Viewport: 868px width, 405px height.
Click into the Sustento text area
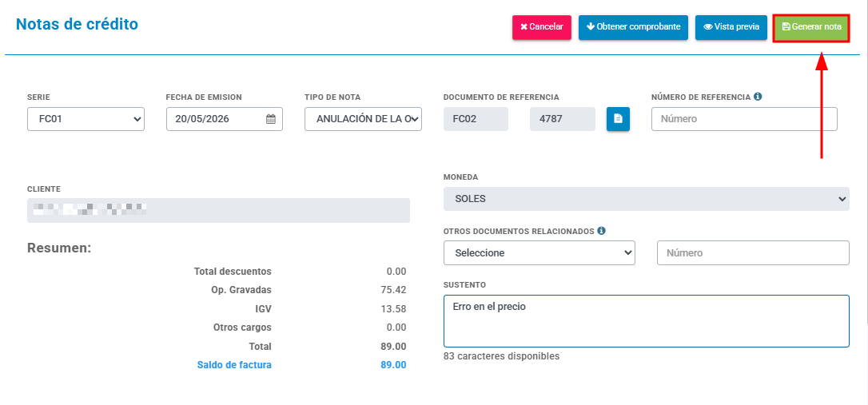point(646,321)
